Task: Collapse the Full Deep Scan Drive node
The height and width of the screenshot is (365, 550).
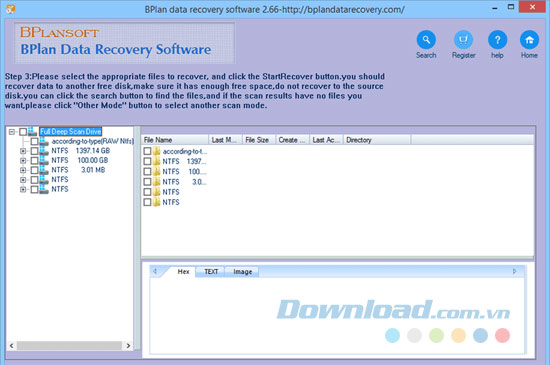Action: 12,132
